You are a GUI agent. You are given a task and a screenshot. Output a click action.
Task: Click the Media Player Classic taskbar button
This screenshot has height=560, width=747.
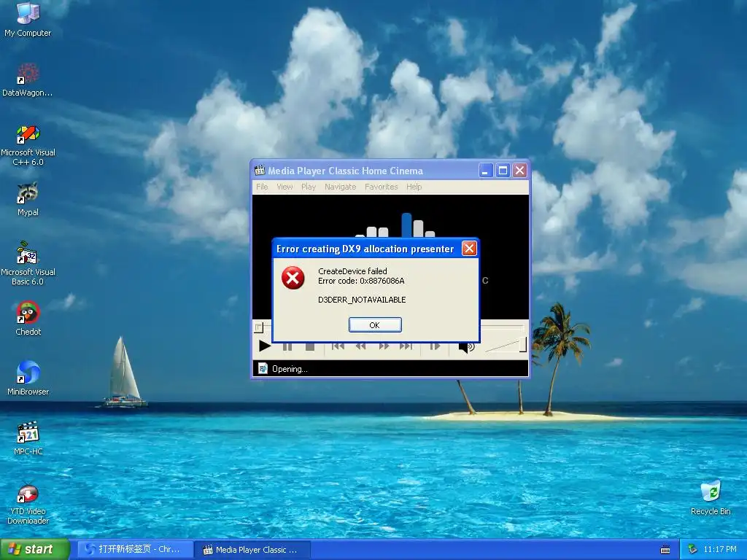pos(253,550)
